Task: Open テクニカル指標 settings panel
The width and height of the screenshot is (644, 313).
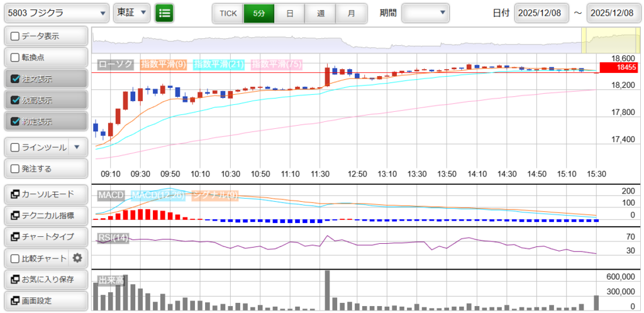Action: [x=45, y=216]
